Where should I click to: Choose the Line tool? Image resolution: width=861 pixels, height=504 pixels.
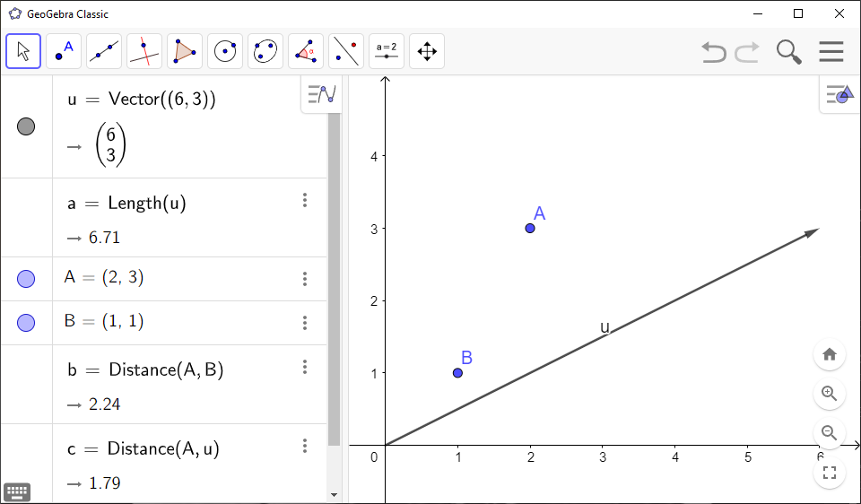click(x=104, y=51)
